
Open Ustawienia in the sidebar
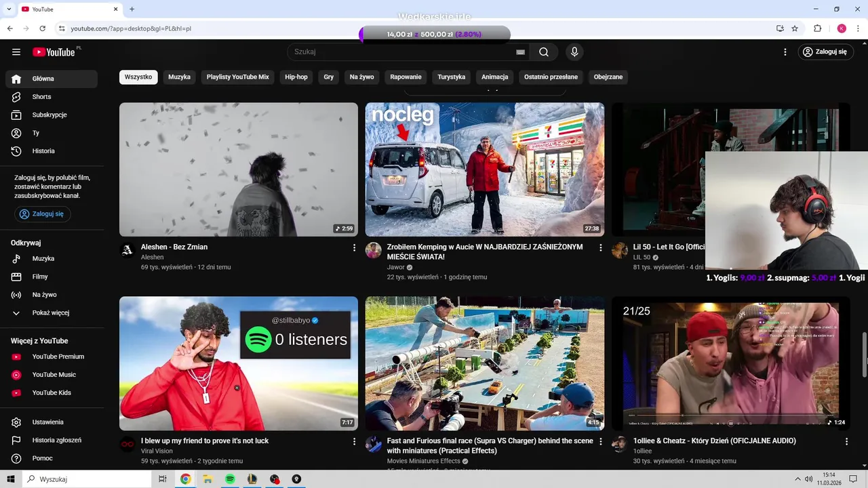pyautogui.click(x=52, y=422)
